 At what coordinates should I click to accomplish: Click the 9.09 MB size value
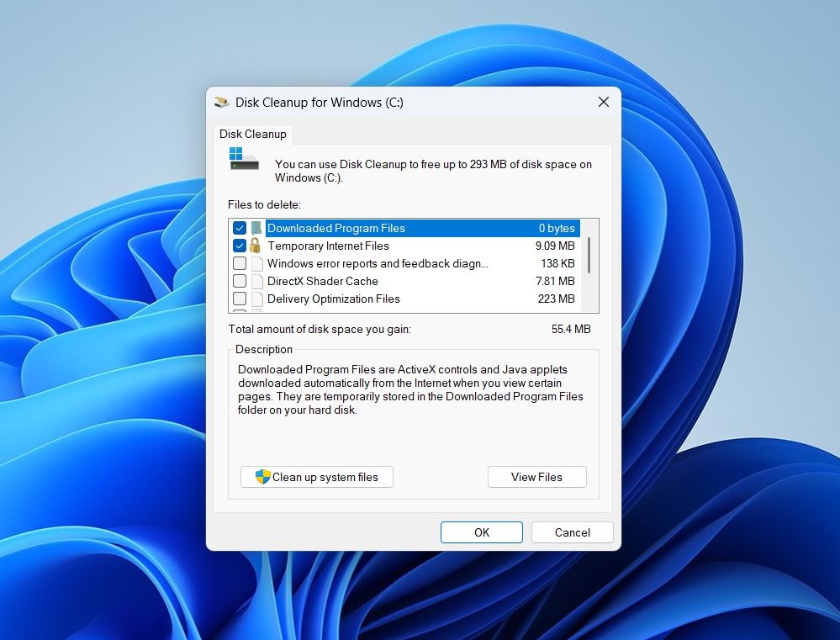point(555,246)
